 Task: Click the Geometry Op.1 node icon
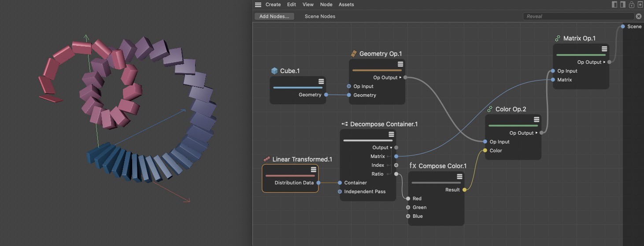354,53
